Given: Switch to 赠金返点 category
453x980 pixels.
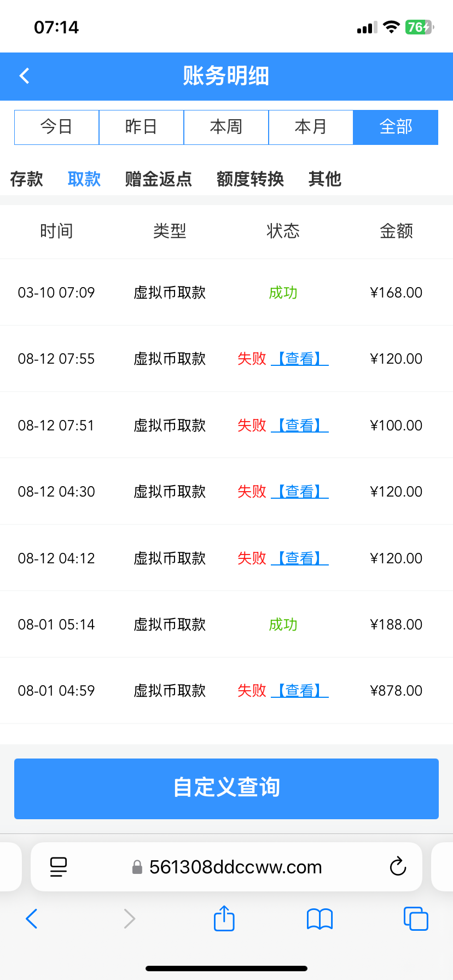Looking at the screenshot, I should [159, 179].
